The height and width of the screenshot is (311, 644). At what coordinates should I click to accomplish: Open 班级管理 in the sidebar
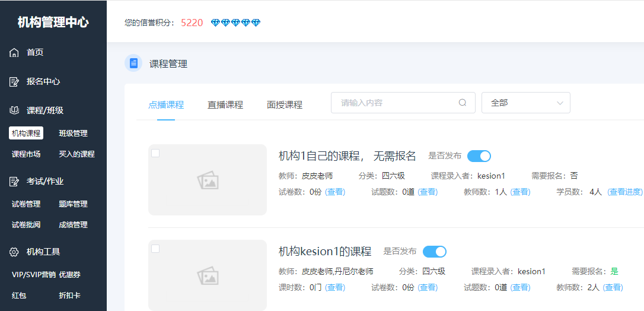73,134
